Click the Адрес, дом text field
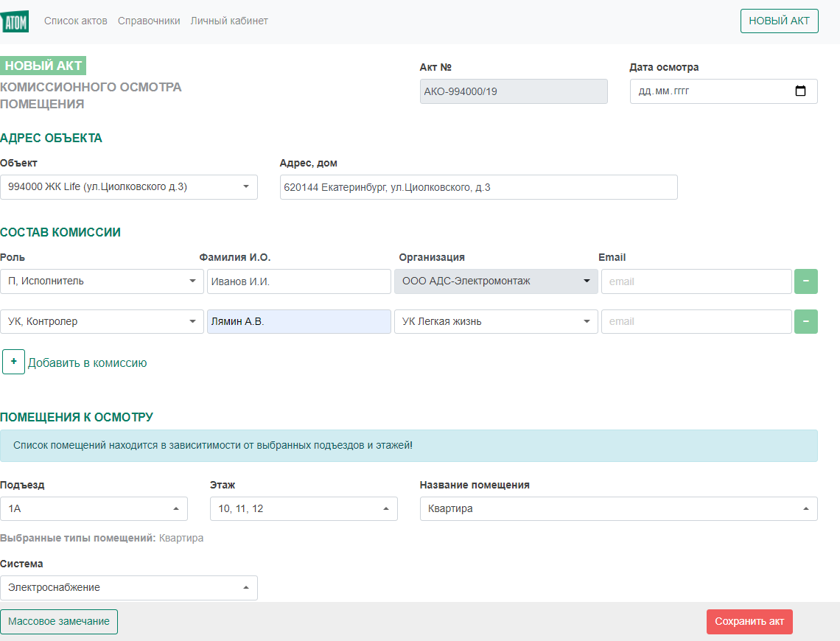This screenshot has height=641, width=840. pos(478,187)
